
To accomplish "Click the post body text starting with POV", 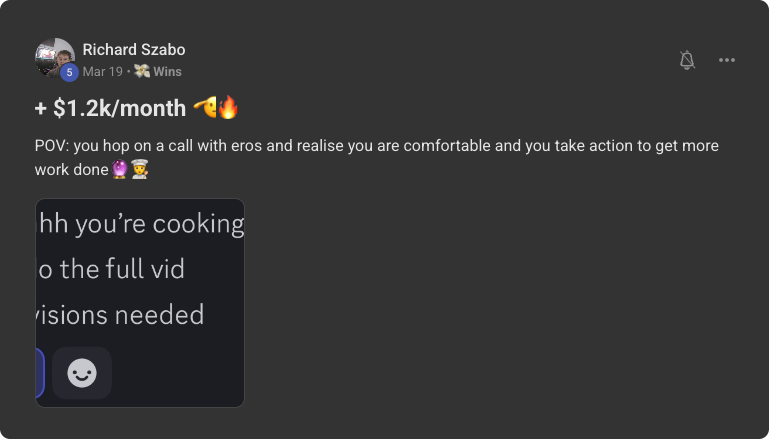I will [376, 146].
